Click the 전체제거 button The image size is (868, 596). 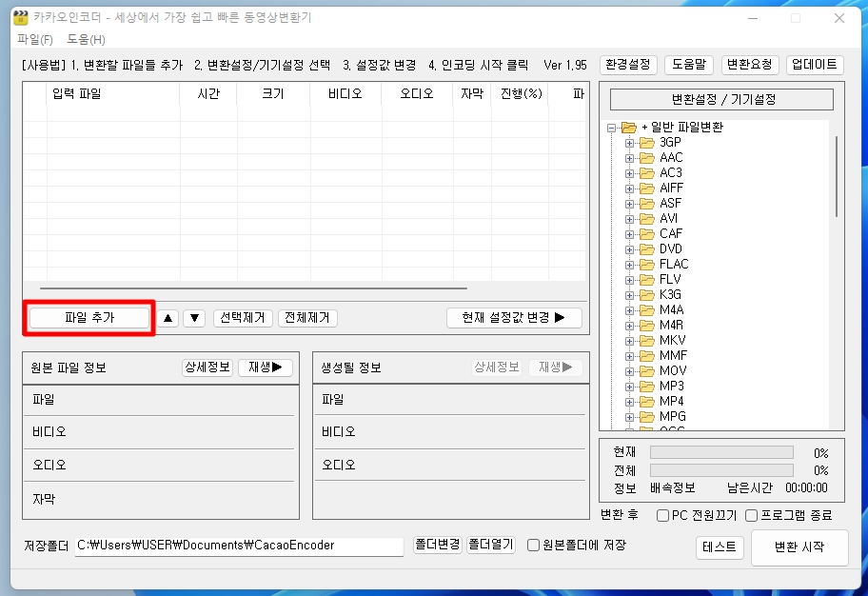click(x=307, y=318)
